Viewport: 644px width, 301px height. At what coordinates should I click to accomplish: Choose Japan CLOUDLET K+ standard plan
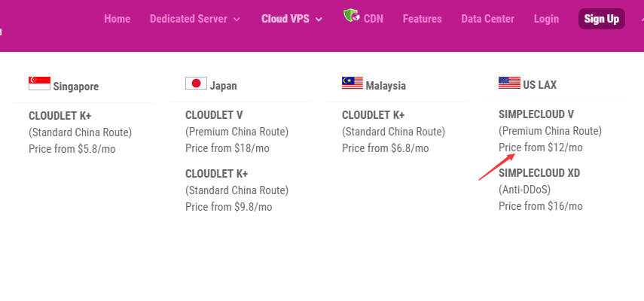pyautogui.click(x=217, y=174)
